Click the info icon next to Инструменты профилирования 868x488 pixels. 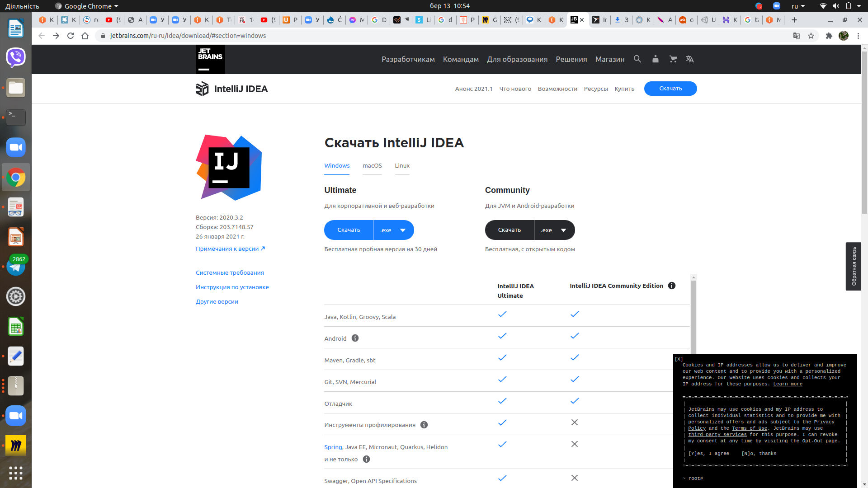click(x=424, y=425)
